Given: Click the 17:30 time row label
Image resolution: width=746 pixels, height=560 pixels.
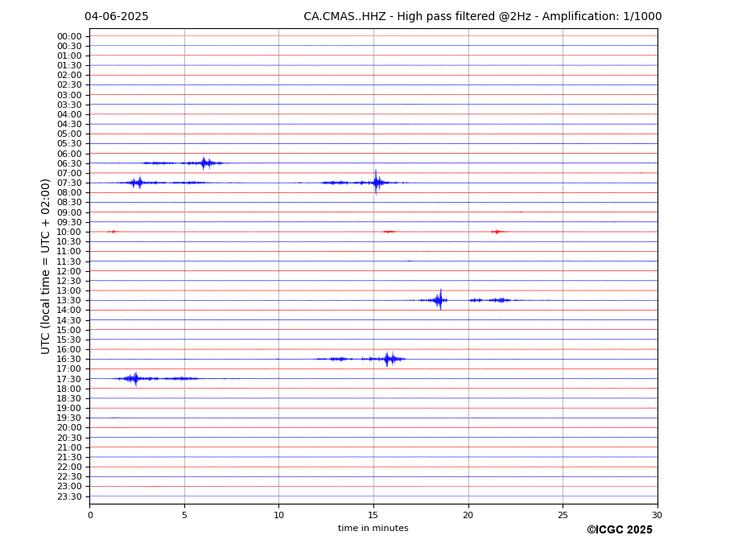Looking at the screenshot, I should click(x=69, y=379).
